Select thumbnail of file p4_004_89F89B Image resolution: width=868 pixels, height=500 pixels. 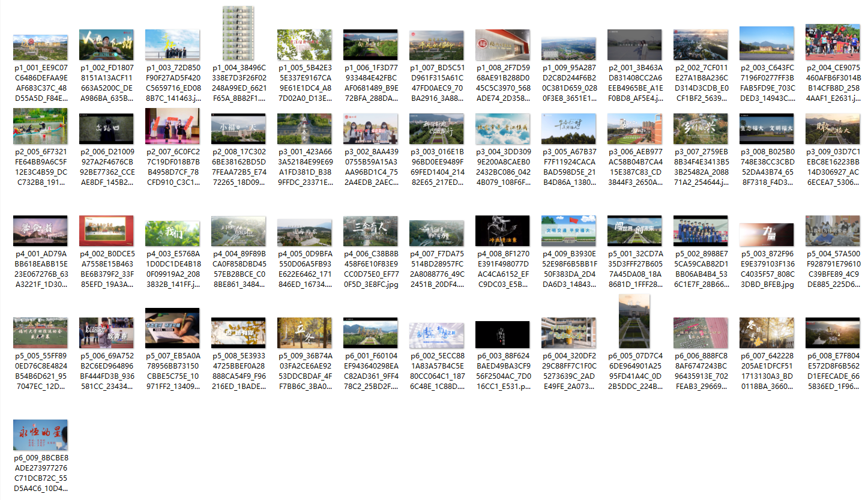[x=238, y=231]
